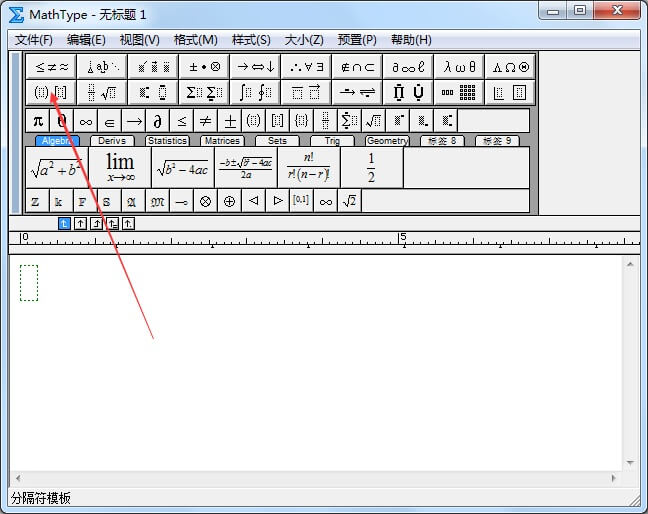Viewport: 648px width, 514px height.
Task: Open the 格式(M) menu
Action: (x=195, y=40)
